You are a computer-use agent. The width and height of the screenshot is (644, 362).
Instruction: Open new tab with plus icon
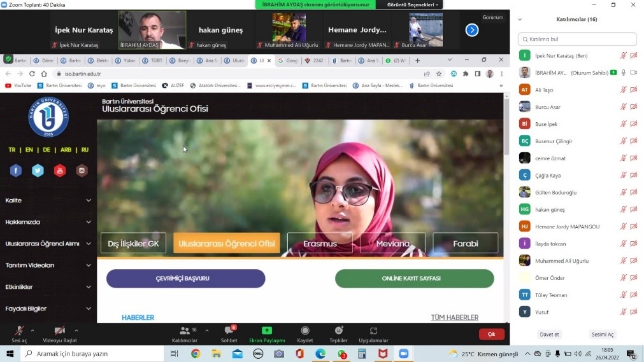pos(418,60)
